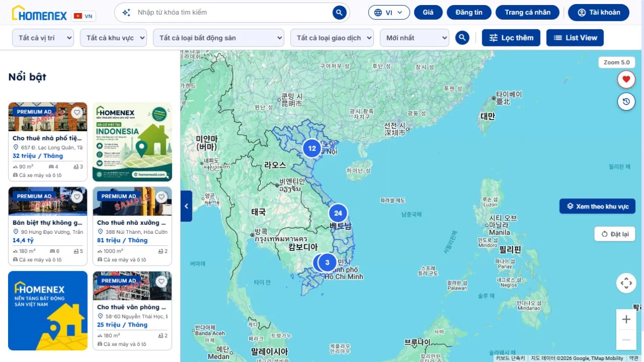This screenshot has height=362, width=644.
Task: Click the "Zoom 5.0" indicator on the map
Action: [617, 62]
